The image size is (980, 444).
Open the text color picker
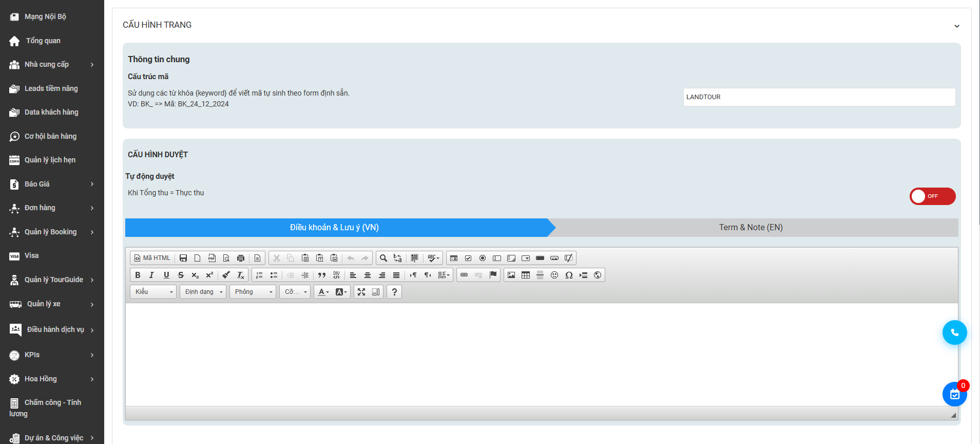point(323,292)
